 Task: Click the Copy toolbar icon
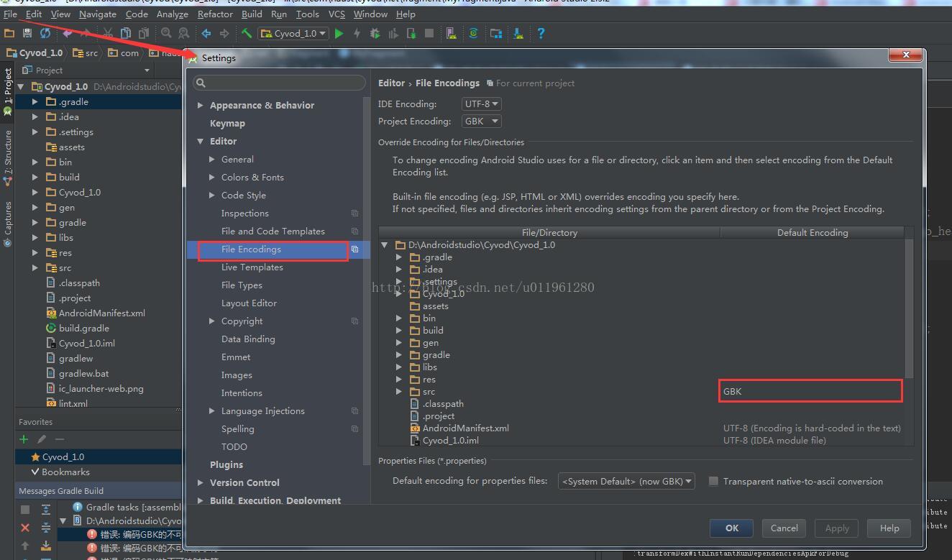coord(126,33)
